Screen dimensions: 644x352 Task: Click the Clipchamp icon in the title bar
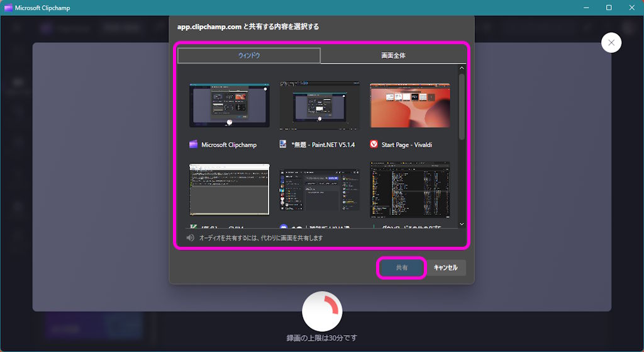pyautogui.click(x=8, y=8)
